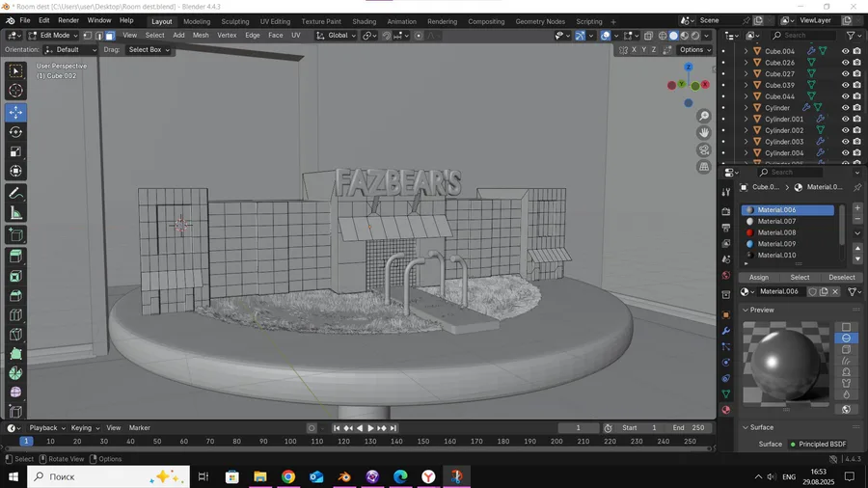Select the Extrude Region tool

(15, 257)
